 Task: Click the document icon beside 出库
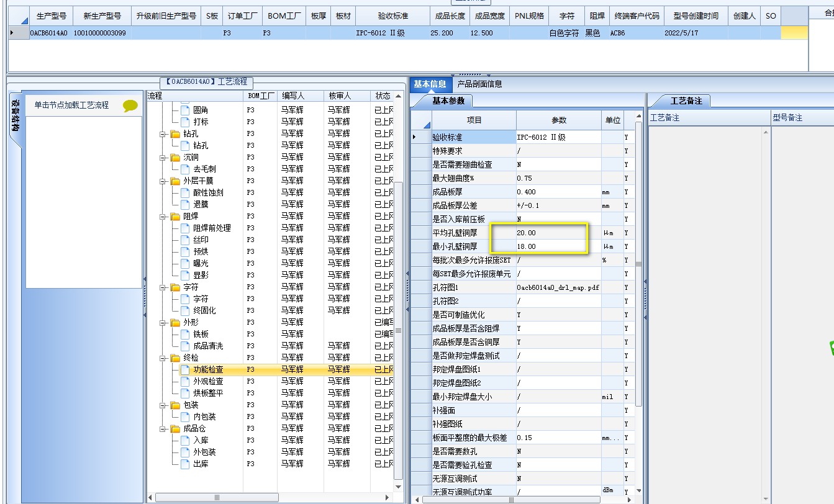pos(185,464)
